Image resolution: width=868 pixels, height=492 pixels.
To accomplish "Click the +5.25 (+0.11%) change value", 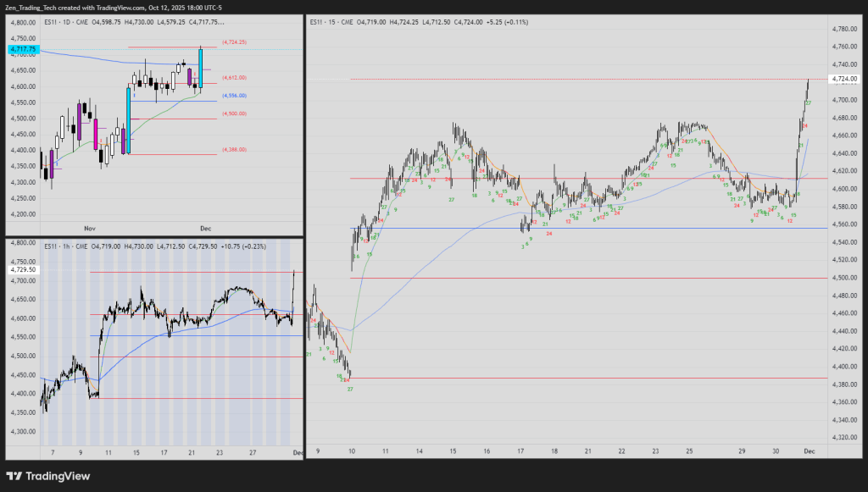I will coord(514,22).
